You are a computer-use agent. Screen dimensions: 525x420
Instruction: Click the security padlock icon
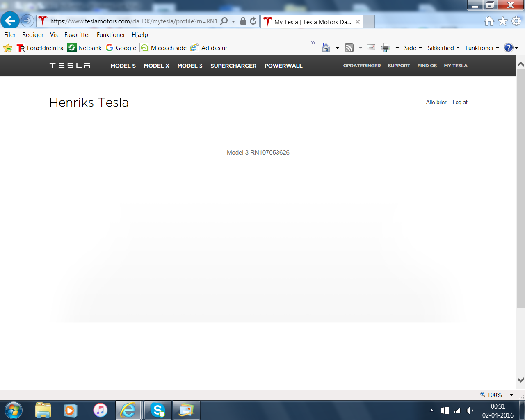pyautogui.click(x=243, y=21)
